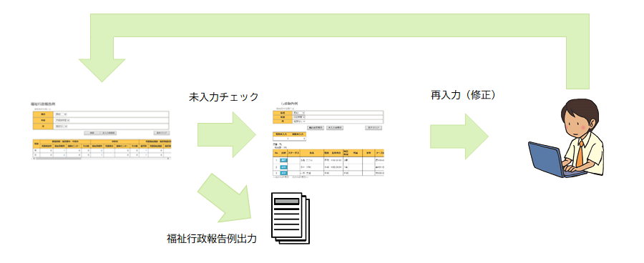Select the blue button in table row 1
Viewport: 644px width, 263px height.
click(x=283, y=160)
